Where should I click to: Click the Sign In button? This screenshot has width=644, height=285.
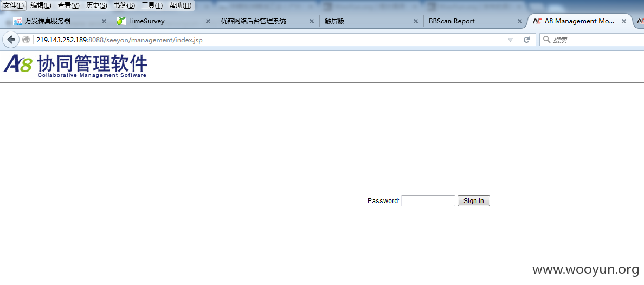coord(474,201)
